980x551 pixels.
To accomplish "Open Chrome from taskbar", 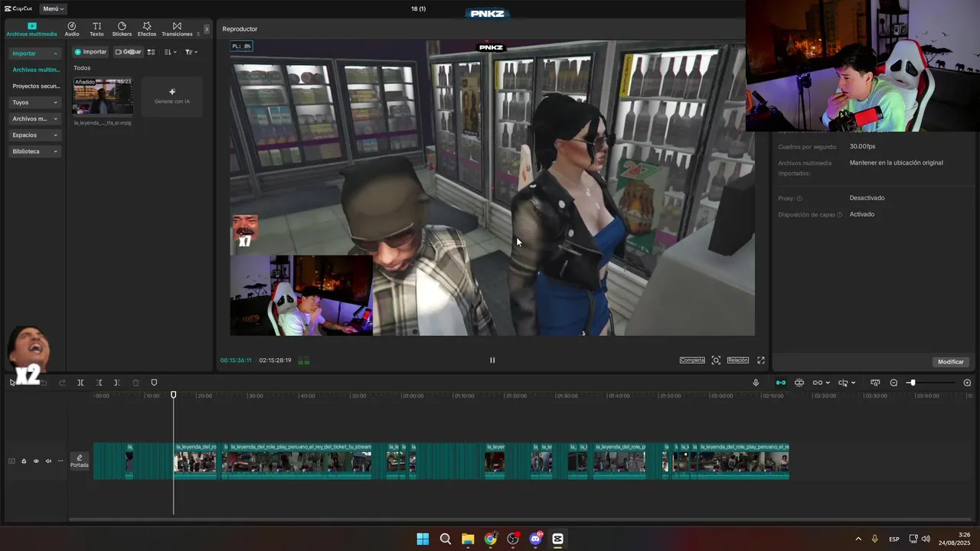I will point(490,539).
